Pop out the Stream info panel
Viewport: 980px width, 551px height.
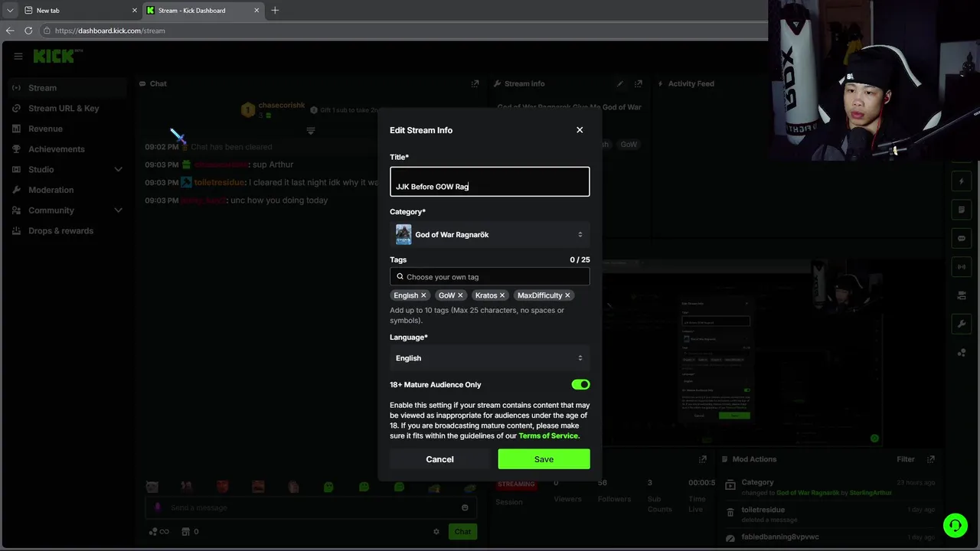tap(638, 83)
